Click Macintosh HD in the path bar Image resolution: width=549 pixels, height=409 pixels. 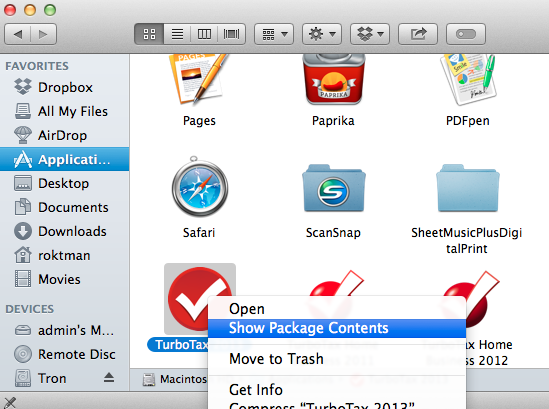(175, 379)
